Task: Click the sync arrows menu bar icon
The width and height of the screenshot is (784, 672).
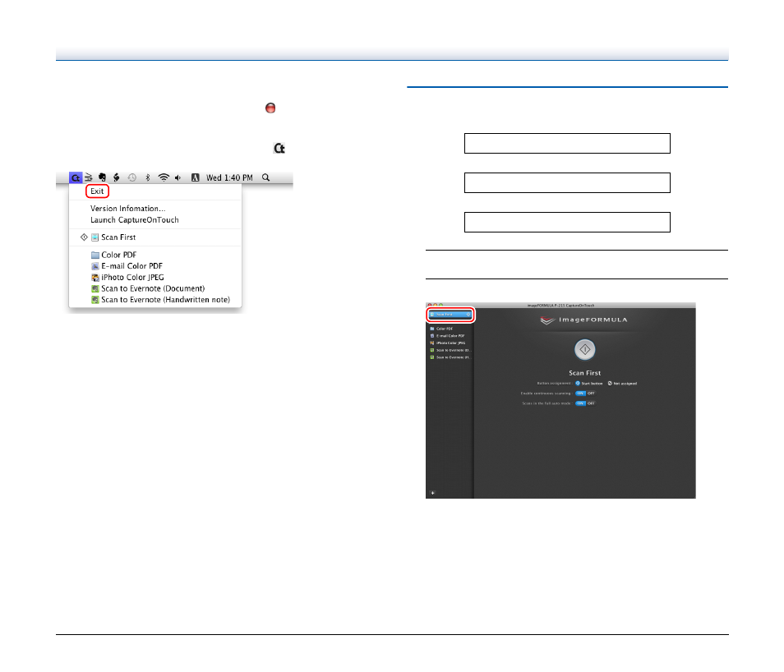Action: (x=117, y=177)
